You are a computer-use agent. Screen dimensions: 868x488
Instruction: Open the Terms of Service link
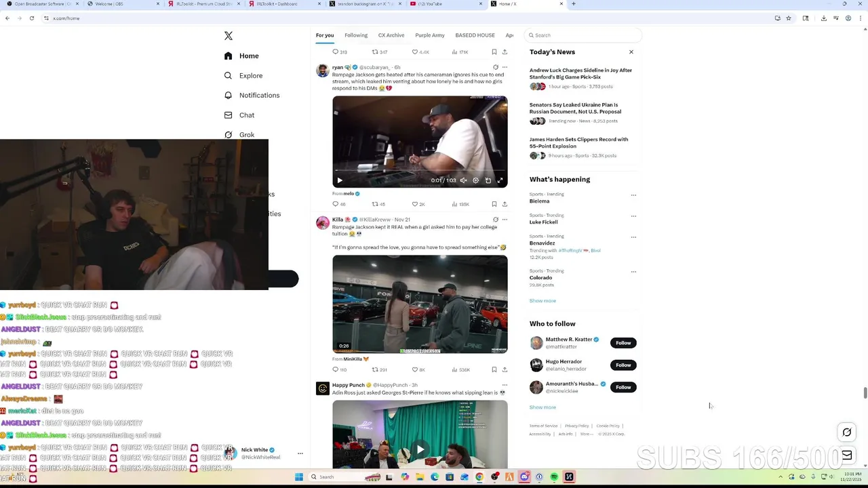coord(543,426)
